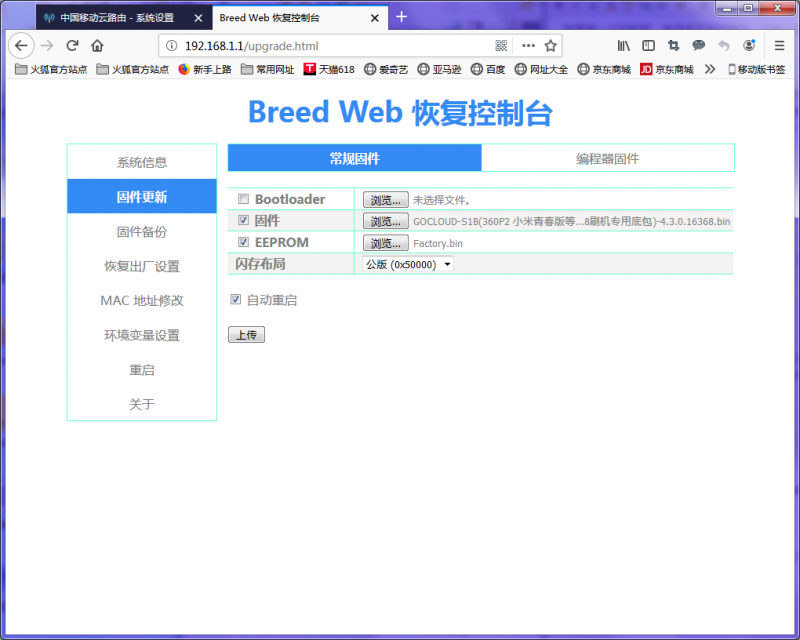Open the browser home page icon
This screenshot has width=800, height=640.
97,46
